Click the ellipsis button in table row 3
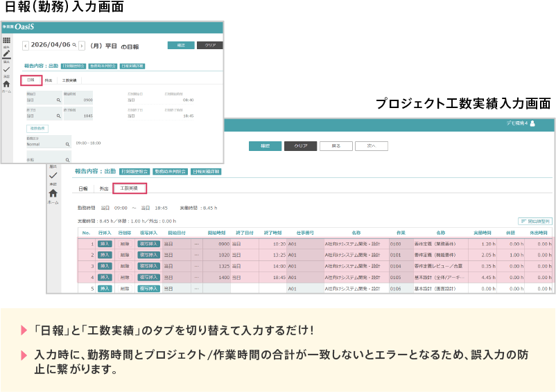 click(x=197, y=266)
